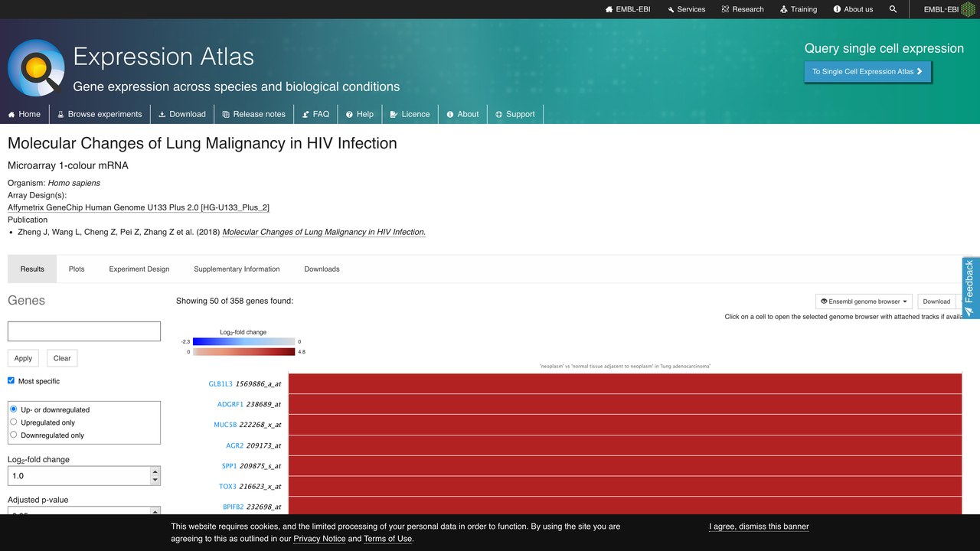The height and width of the screenshot is (551, 980).
Task: Open Browse experiments page
Action: click(x=100, y=114)
